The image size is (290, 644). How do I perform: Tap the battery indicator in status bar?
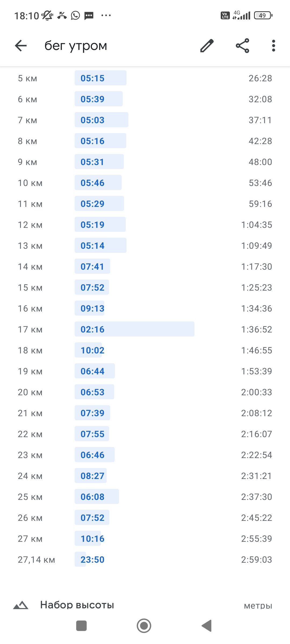263,16
